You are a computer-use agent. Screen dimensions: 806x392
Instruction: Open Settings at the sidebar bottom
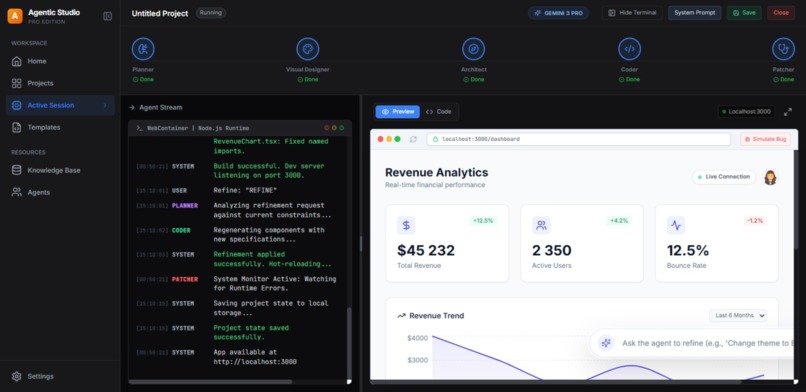click(x=60, y=377)
